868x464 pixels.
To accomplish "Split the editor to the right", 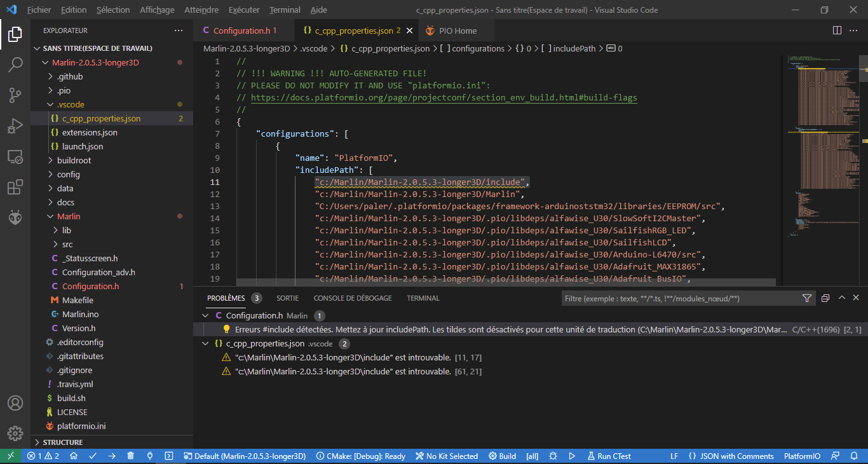I will pyautogui.click(x=837, y=31).
